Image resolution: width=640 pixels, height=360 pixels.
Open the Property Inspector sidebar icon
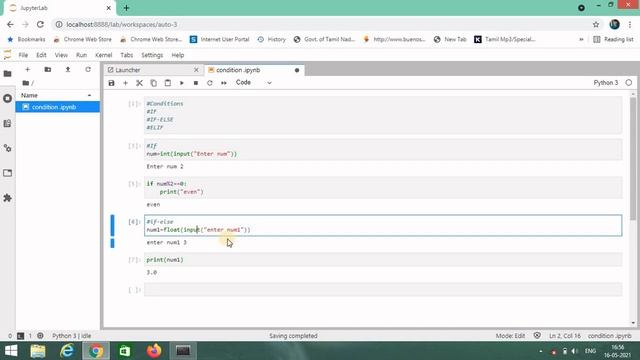(x=7, y=148)
